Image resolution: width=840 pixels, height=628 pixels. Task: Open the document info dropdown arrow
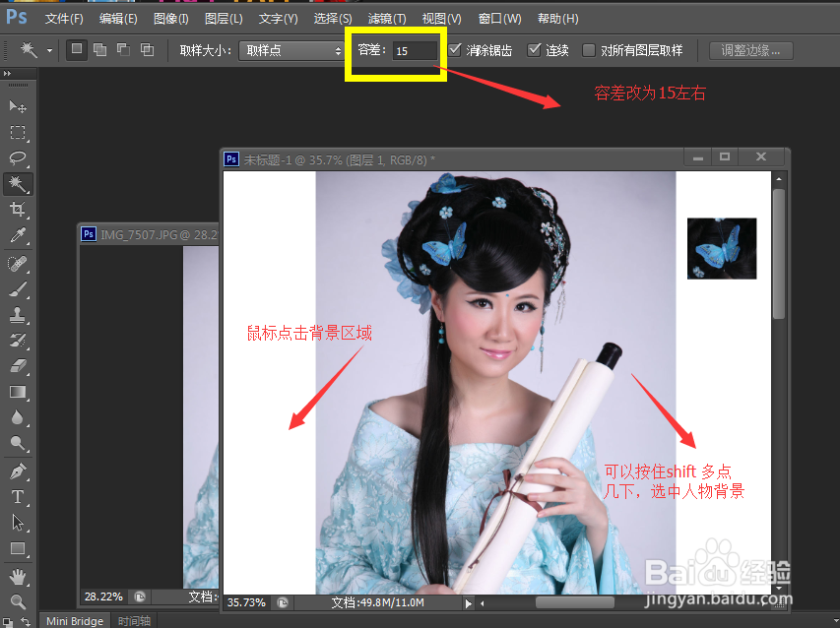coord(469,601)
